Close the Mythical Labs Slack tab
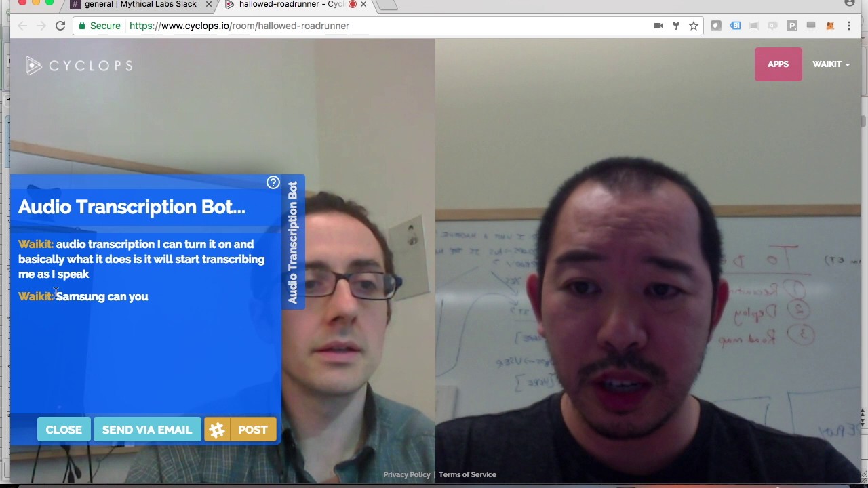The image size is (868, 488). (x=209, y=4)
